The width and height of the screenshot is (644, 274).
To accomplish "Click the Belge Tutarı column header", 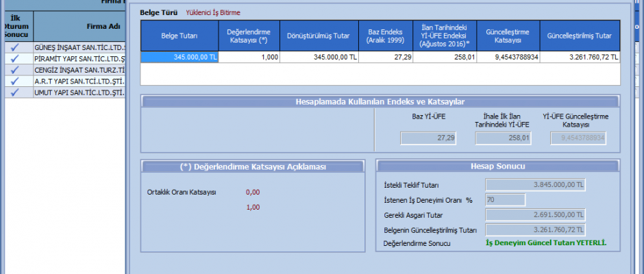I will tap(179, 36).
